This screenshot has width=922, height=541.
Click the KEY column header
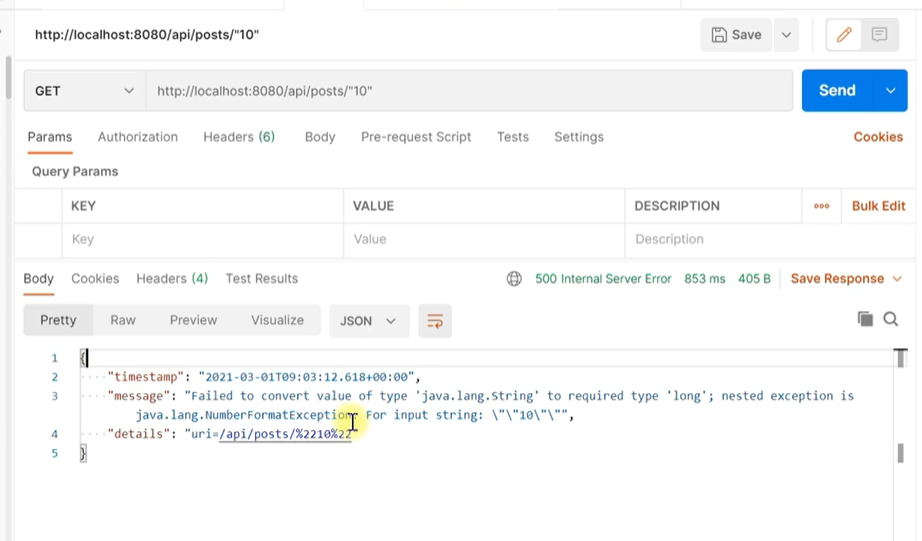point(83,206)
